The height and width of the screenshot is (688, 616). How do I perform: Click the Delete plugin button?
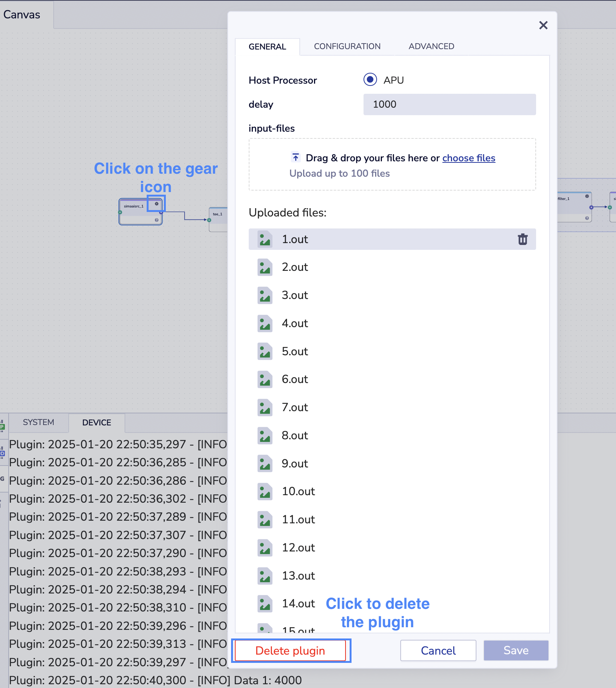click(x=290, y=650)
